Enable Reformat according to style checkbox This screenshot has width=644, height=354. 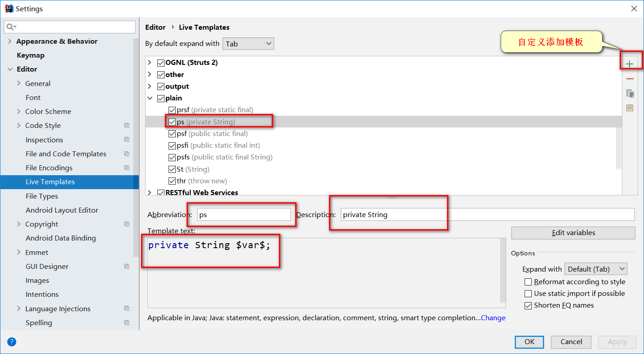click(528, 282)
